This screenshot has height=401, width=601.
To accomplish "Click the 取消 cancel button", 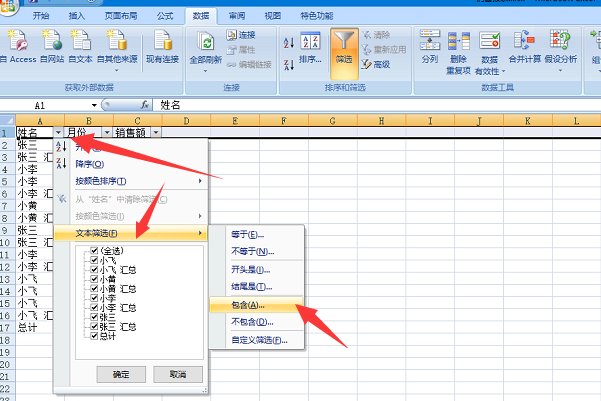I will [178, 374].
